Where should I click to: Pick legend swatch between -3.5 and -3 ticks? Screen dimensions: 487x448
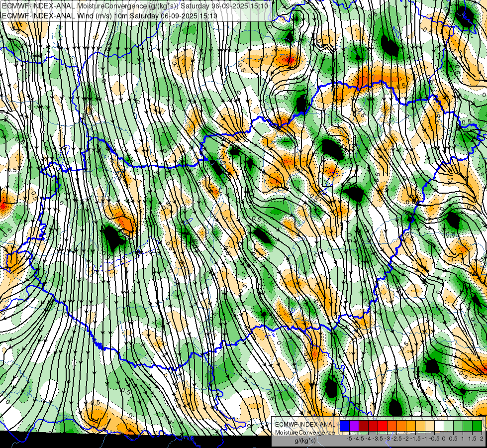pos(383,426)
